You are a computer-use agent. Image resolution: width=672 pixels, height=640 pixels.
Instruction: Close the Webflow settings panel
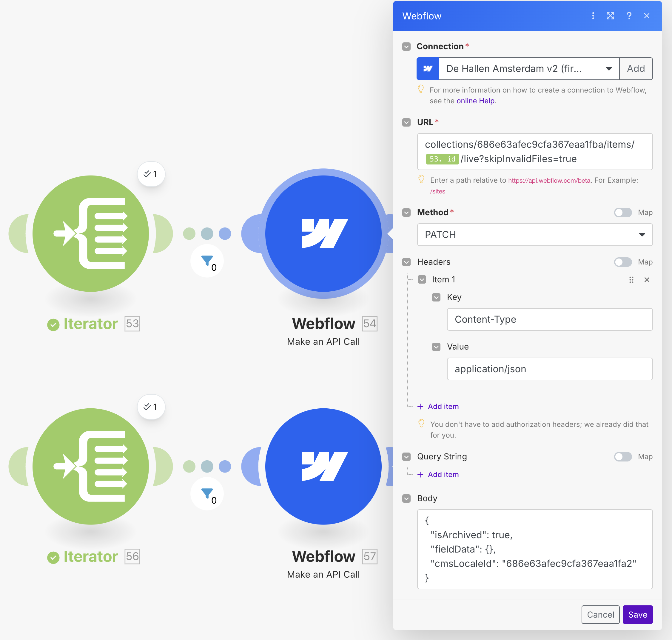click(646, 16)
